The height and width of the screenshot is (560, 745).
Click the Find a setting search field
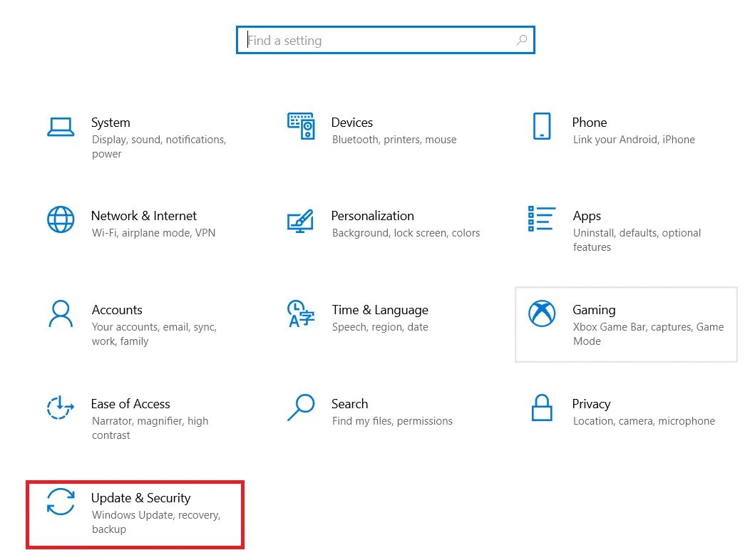pyautogui.click(x=371, y=40)
